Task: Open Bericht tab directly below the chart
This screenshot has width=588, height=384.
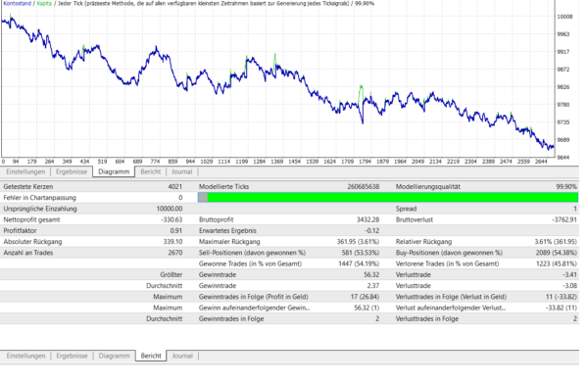Action: click(x=150, y=171)
